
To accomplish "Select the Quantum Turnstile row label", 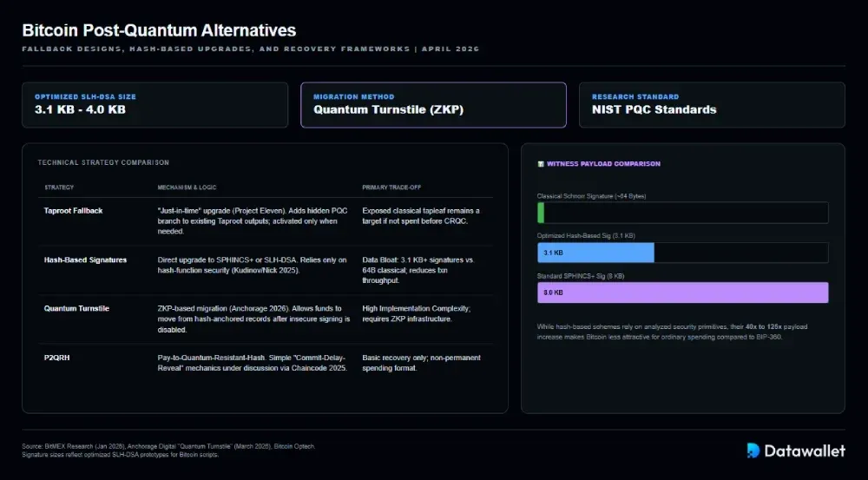I will (x=76, y=308).
